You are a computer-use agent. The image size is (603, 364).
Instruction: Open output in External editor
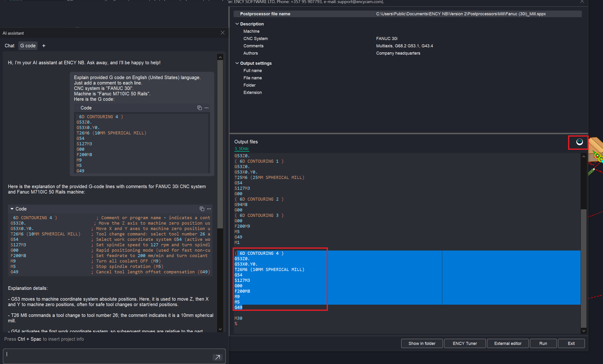(x=508, y=343)
